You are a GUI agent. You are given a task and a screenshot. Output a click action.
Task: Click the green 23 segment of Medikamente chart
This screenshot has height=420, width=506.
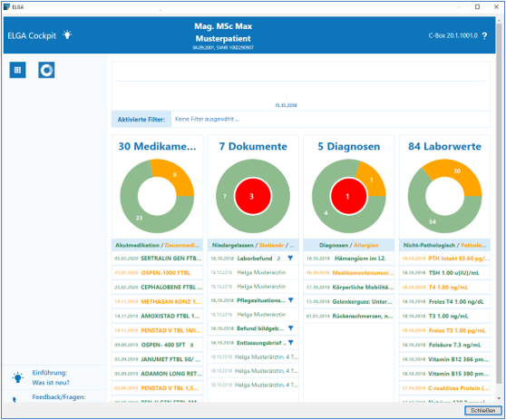coord(139,218)
